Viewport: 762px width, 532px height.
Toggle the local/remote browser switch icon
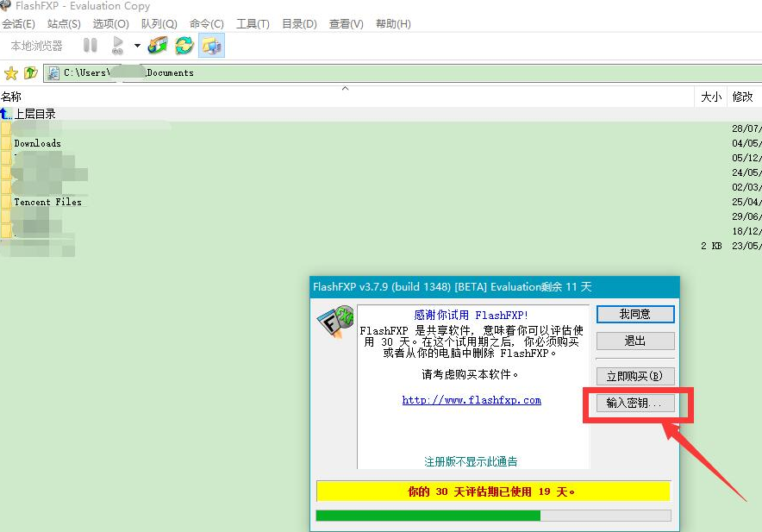tap(211, 46)
